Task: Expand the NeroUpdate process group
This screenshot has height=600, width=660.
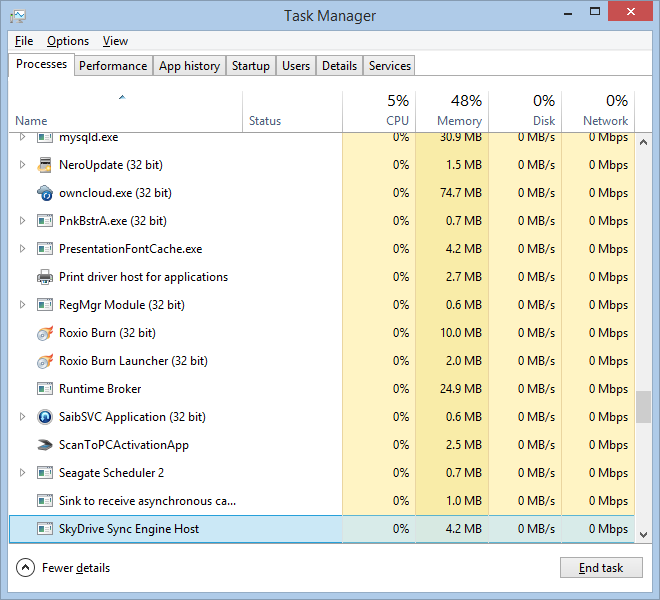Action: [22, 165]
